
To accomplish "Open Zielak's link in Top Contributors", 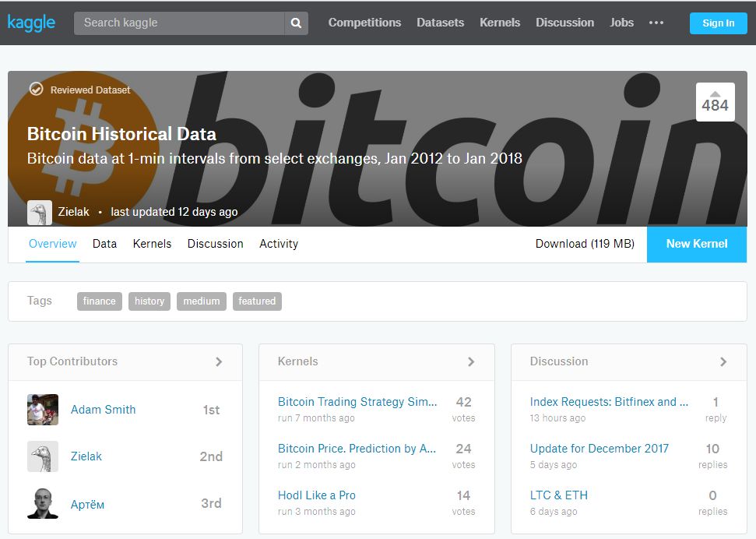I will 86,456.
